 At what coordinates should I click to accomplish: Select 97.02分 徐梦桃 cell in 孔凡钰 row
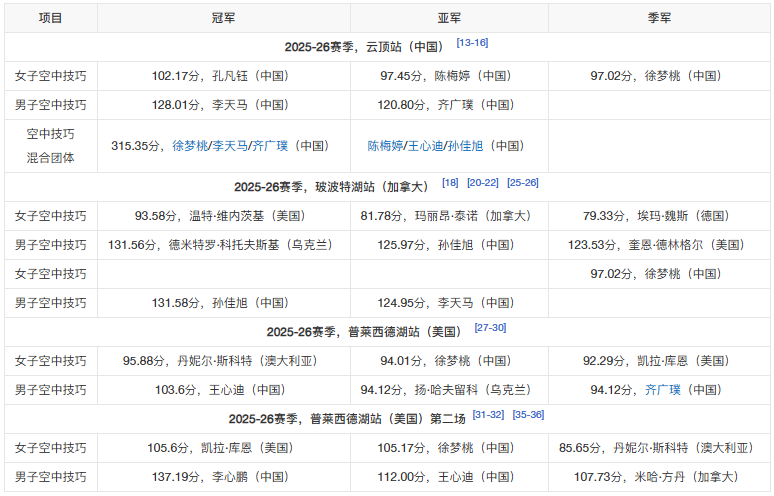659,76
